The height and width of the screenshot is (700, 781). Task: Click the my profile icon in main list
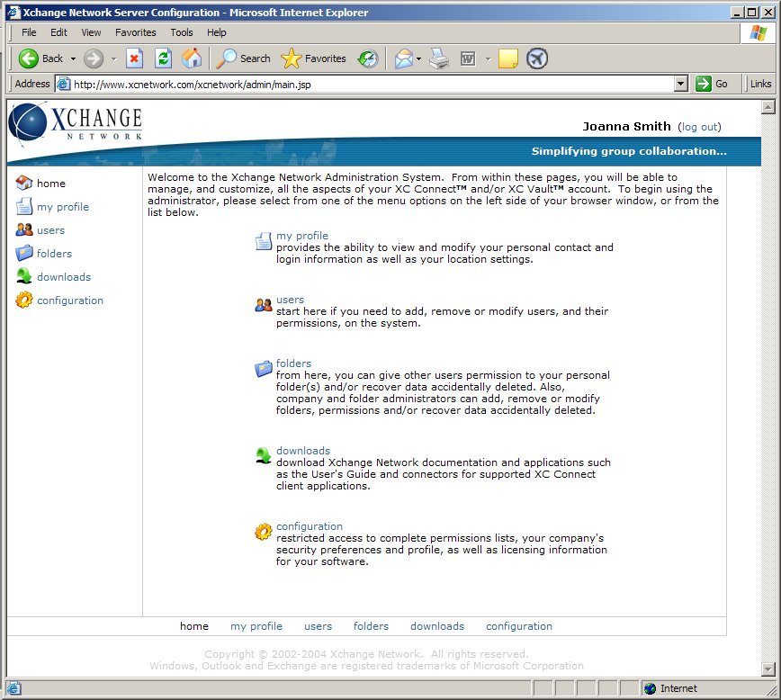264,241
